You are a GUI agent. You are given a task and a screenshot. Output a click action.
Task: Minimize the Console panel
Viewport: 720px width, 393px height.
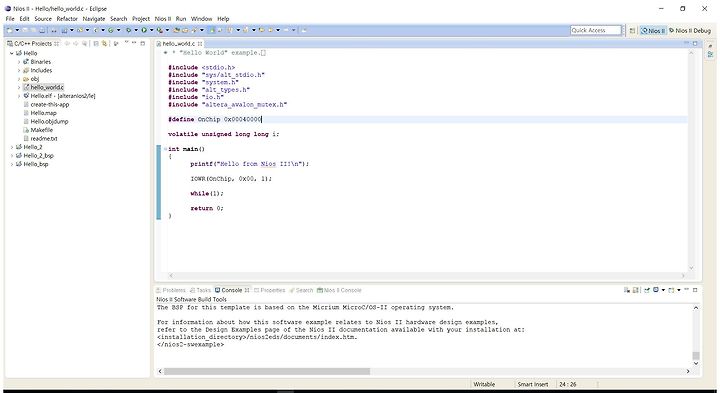pyautogui.click(x=686, y=289)
